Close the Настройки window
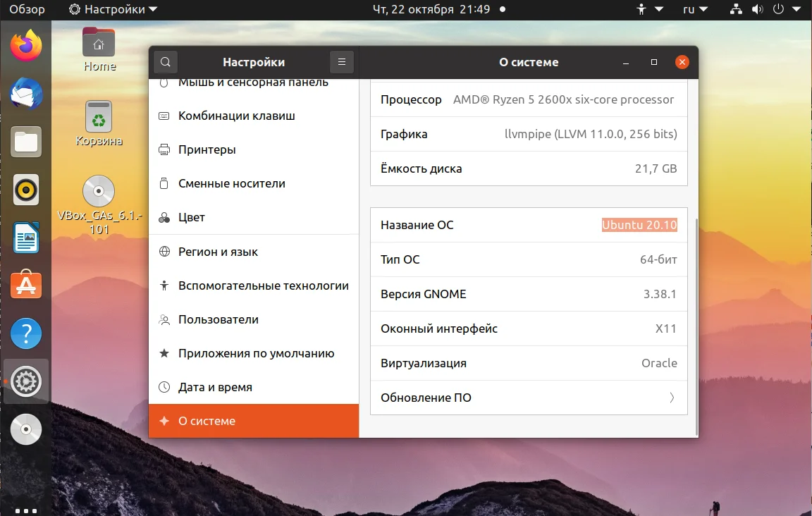812x516 pixels. coord(682,62)
